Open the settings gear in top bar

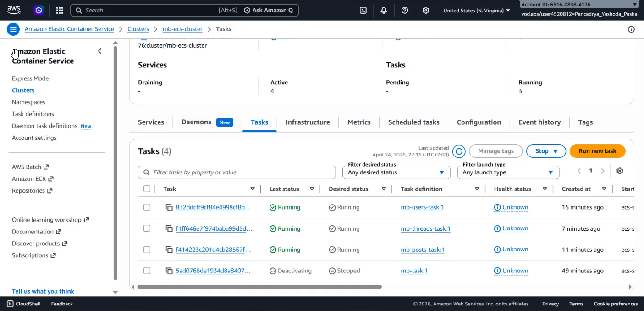tap(426, 10)
